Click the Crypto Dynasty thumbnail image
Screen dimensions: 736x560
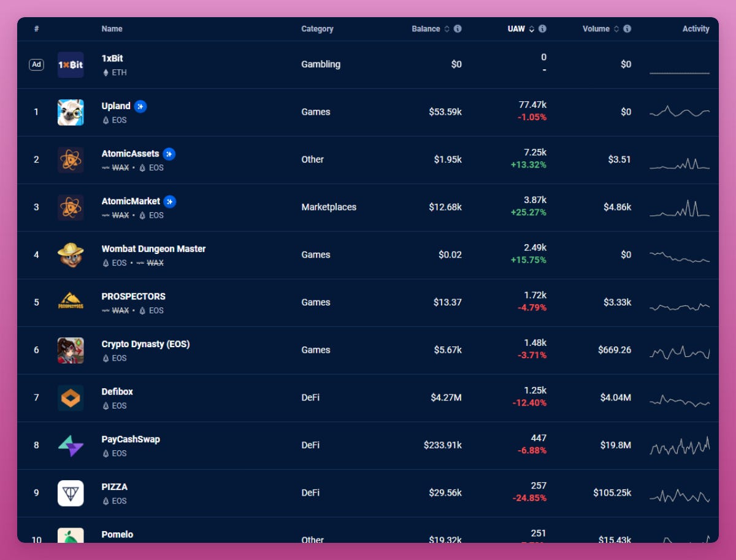[x=71, y=350]
